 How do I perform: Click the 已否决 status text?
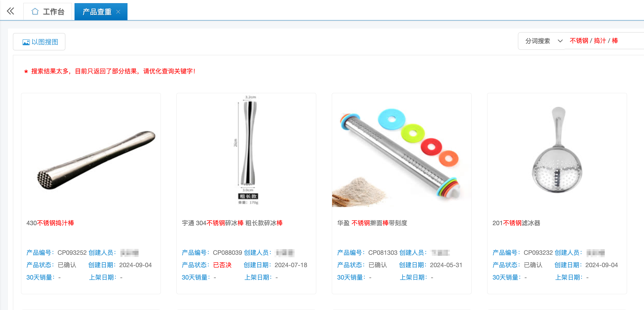tap(222, 265)
